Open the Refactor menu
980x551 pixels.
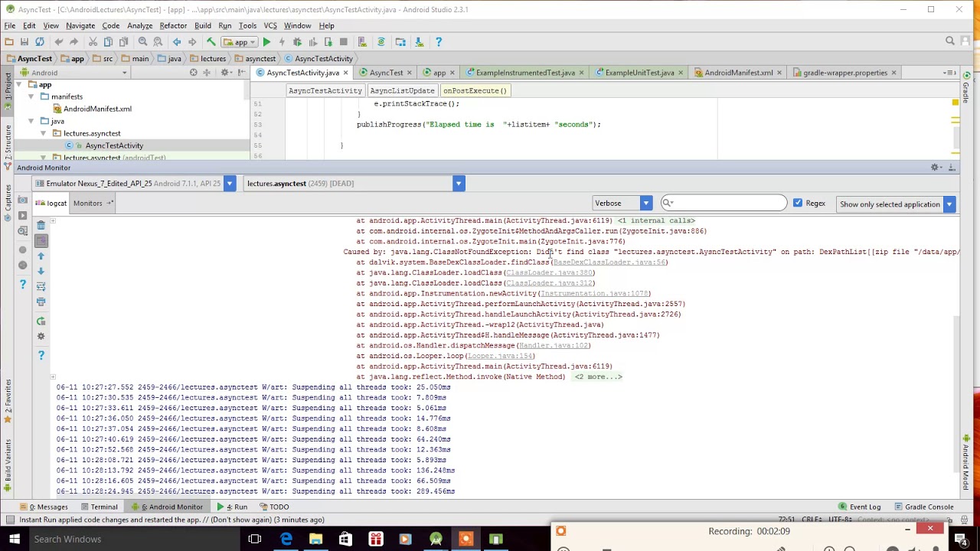pos(173,25)
